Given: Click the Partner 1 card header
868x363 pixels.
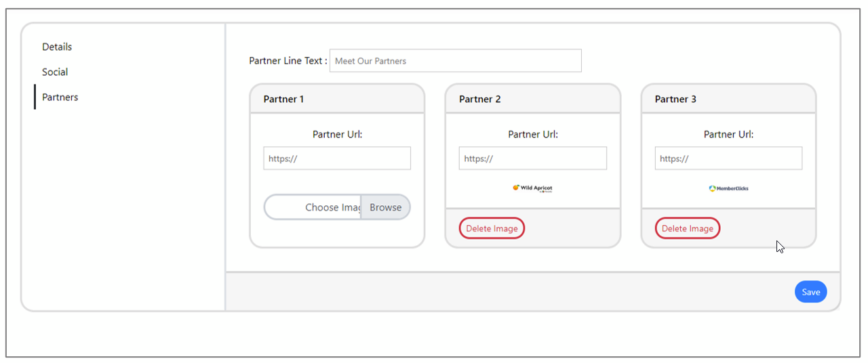Looking at the screenshot, I should pos(337,99).
